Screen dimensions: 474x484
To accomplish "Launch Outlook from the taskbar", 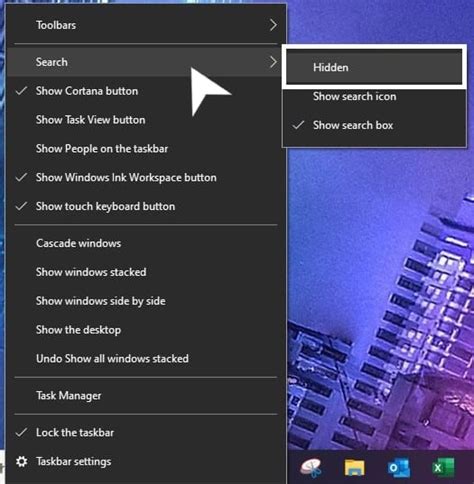I will click(399, 468).
